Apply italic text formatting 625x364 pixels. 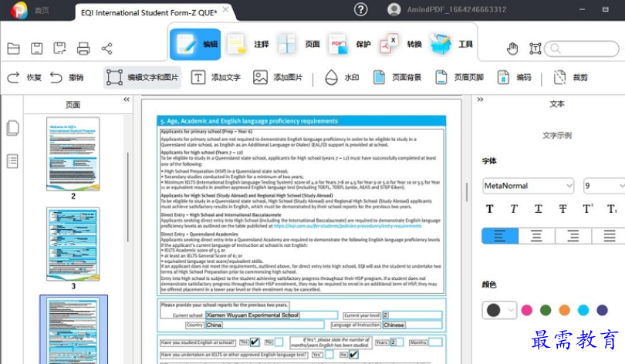click(x=514, y=209)
